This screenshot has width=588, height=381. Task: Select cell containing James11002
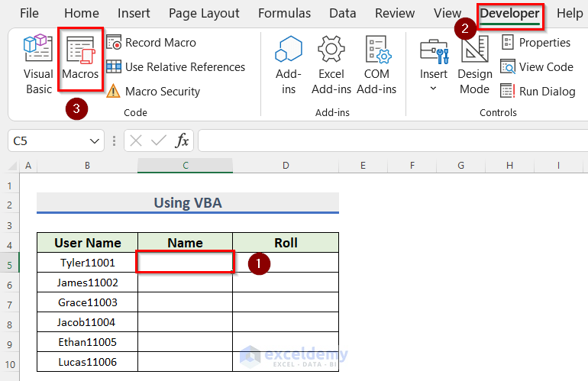coord(87,283)
